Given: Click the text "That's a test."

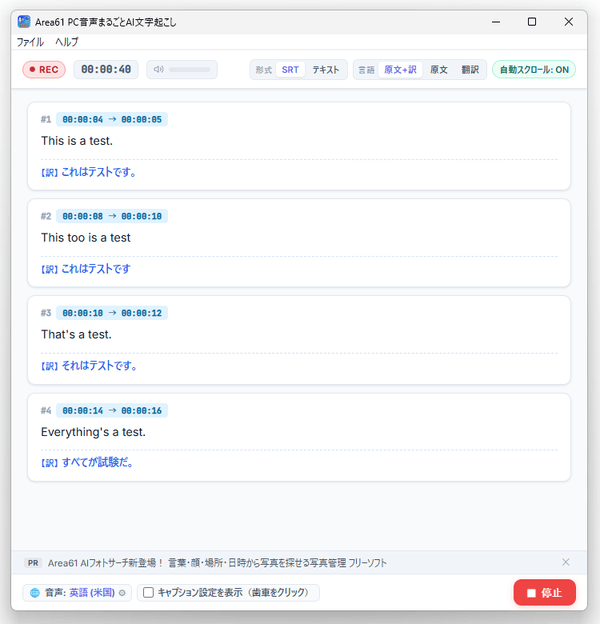Looking at the screenshot, I should click(76, 334).
